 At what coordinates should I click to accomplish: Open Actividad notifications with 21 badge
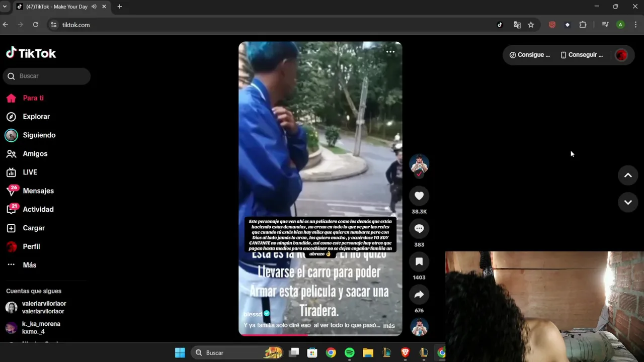(x=30, y=210)
